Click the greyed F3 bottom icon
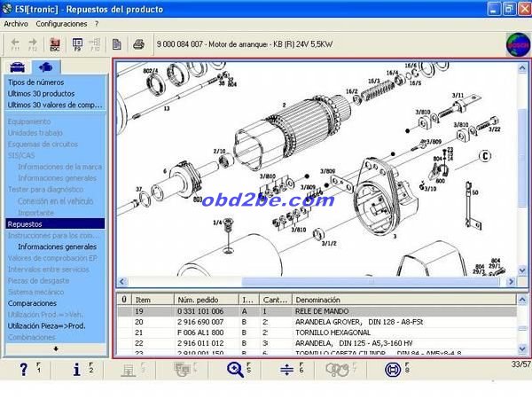Viewport: 532px width, 399px height. 129,370
